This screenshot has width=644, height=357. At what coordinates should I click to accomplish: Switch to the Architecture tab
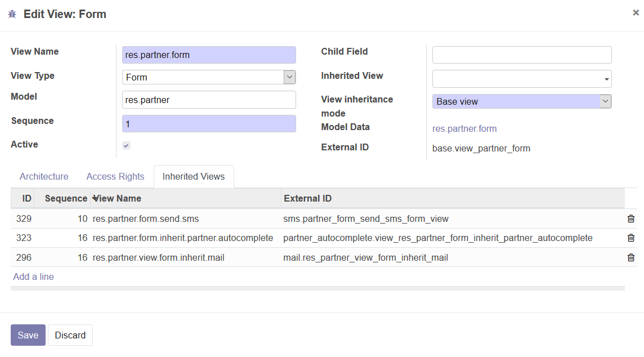pyautogui.click(x=44, y=177)
